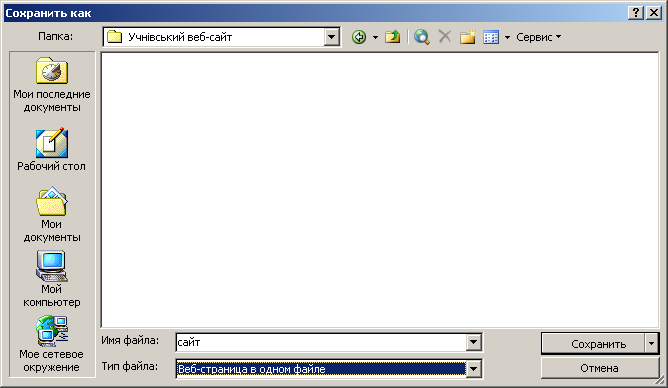Expand the Папка folder dropdown arrow
The image size is (668, 388).
[331, 37]
